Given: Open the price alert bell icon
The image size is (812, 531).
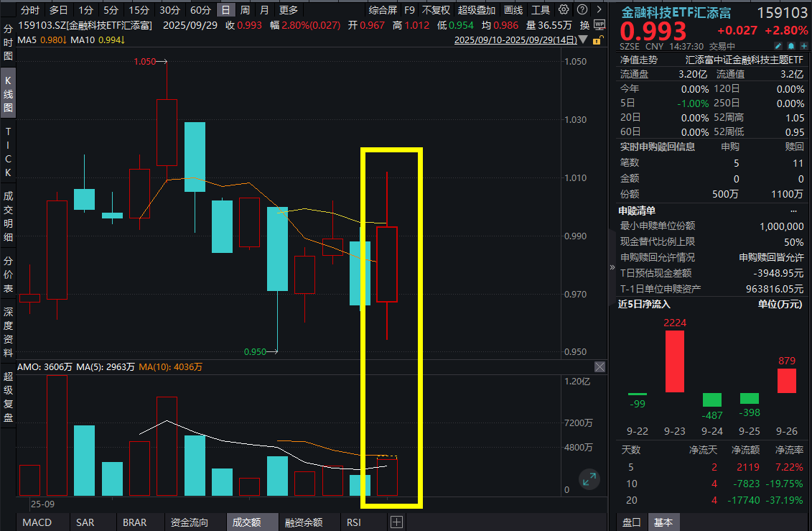Looking at the screenshot, I should pos(790,45).
